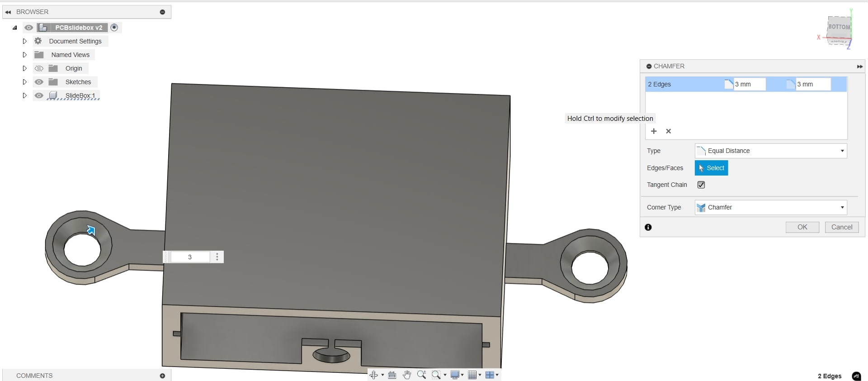The image size is (868, 381).
Task: Open the Corner Type Chamfer dropdown
Action: point(770,207)
